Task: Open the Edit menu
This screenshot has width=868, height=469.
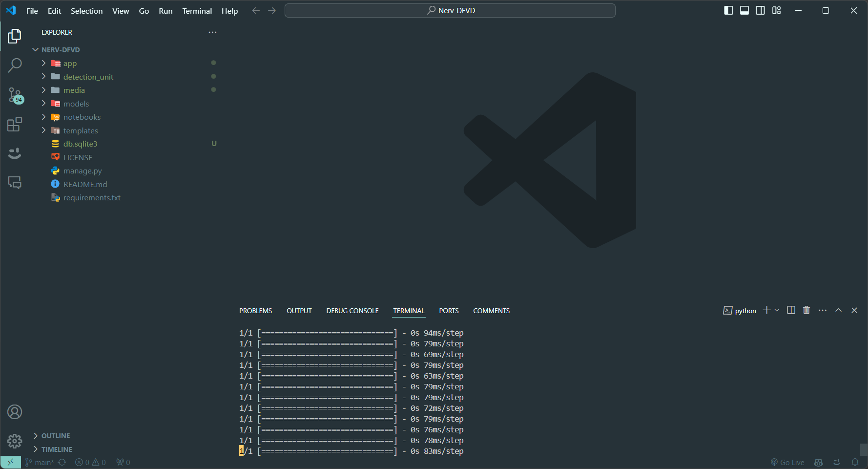Action: (x=55, y=11)
